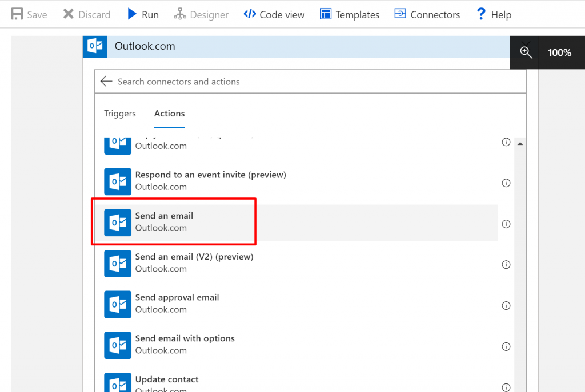The height and width of the screenshot is (392, 585).
Task: Discard changes with the Discard button
Action: click(x=87, y=14)
